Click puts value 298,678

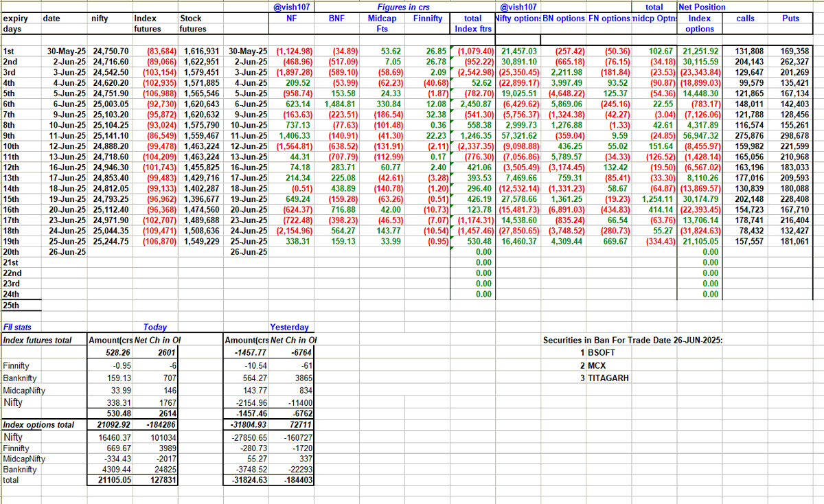pos(794,136)
